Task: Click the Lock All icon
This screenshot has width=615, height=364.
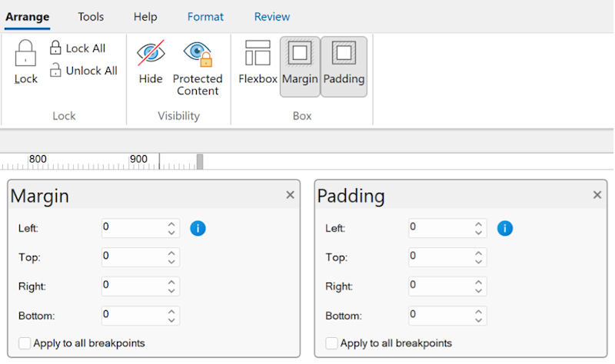Action: point(55,48)
